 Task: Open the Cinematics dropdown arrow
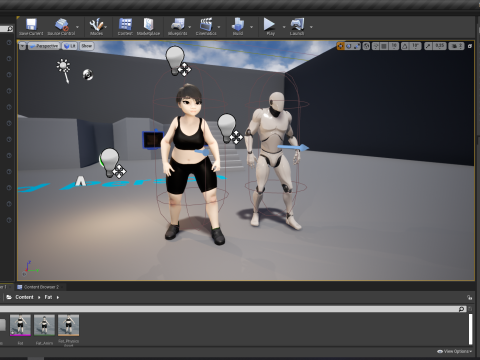tap(219, 27)
